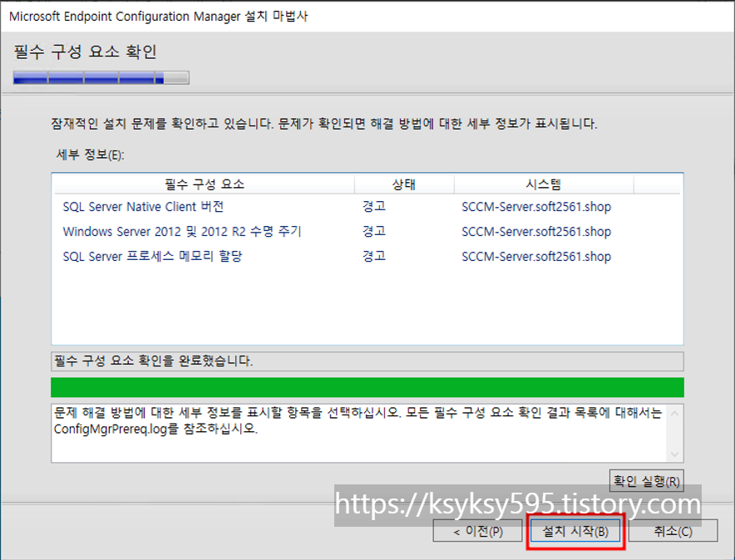Click 경고 status of SQL Server Native Client
Viewport: 735px width, 560px height.
click(x=374, y=206)
